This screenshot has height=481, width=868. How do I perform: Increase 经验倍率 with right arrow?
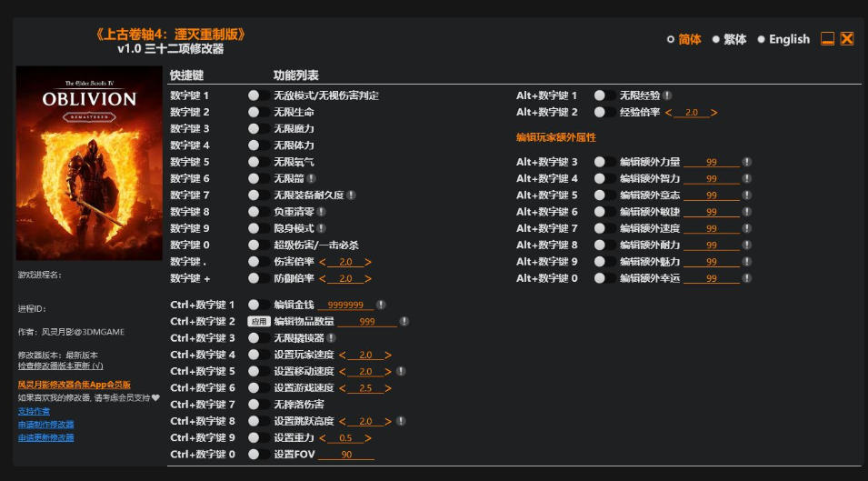pos(714,113)
